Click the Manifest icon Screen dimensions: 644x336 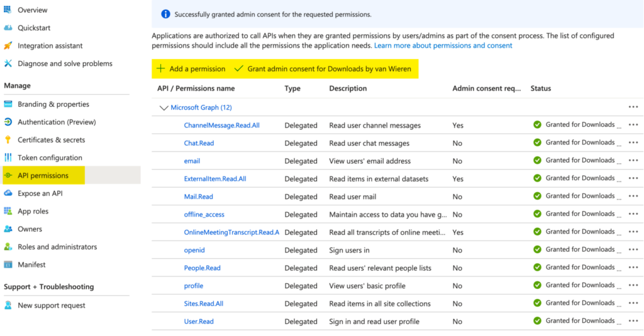pyautogui.click(x=8, y=264)
